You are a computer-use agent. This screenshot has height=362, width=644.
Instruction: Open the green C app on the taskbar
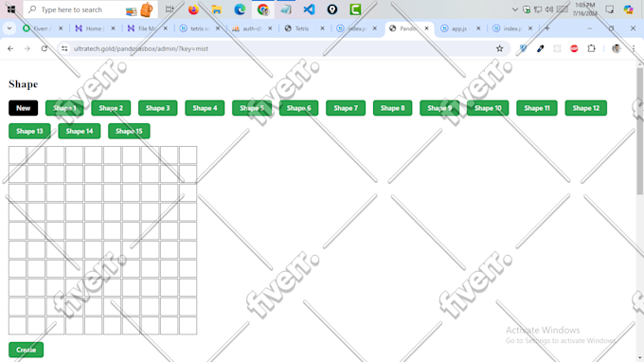(355, 9)
